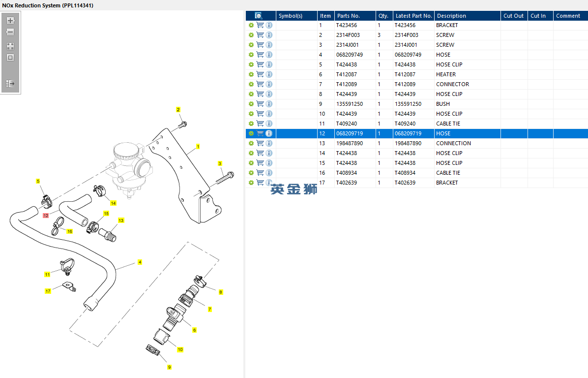Viewport: 588px width, 378px height.
Task: Select callout 9 at bottom of diagram
Action: pos(169,367)
